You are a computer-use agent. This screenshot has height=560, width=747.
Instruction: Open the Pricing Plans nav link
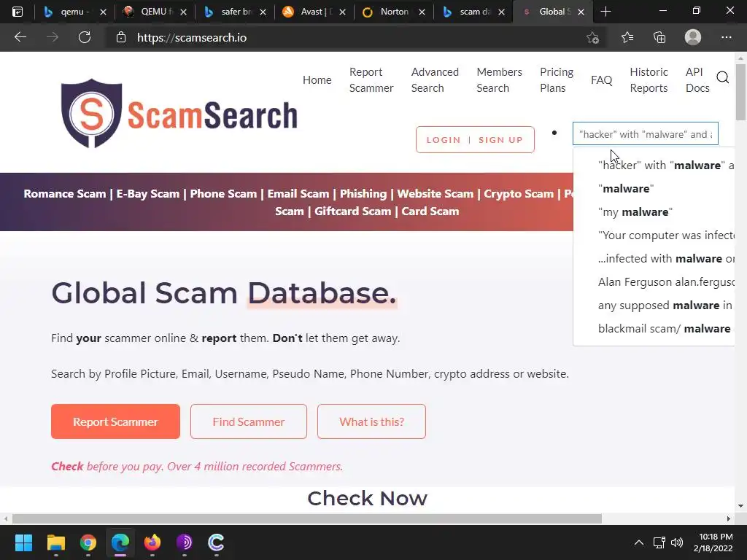point(556,80)
